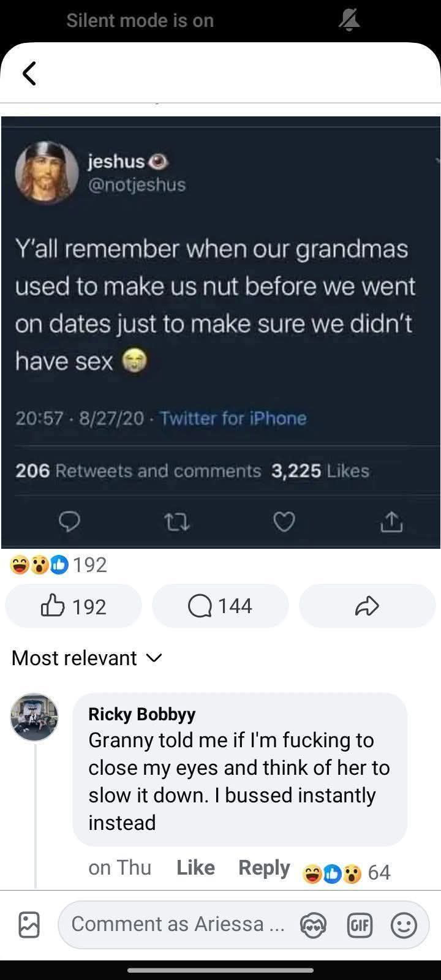This screenshot has height=980, width=441.
Task: Tap the silent mode bell icon
Action: point(349,20)
